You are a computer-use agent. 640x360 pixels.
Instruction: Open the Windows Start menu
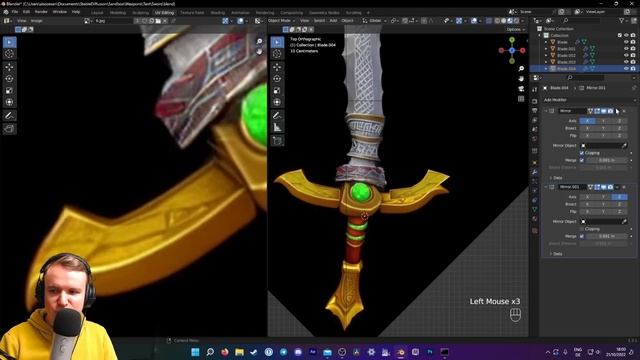pyautogui.click(x=195, y=352)
